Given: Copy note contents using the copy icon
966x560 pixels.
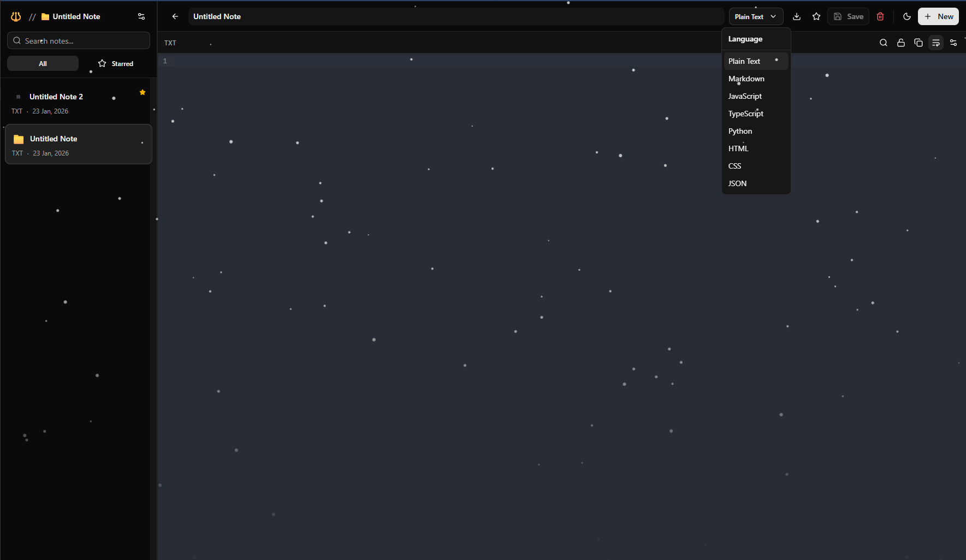Looking at the screenshot, I should point(918,43).
